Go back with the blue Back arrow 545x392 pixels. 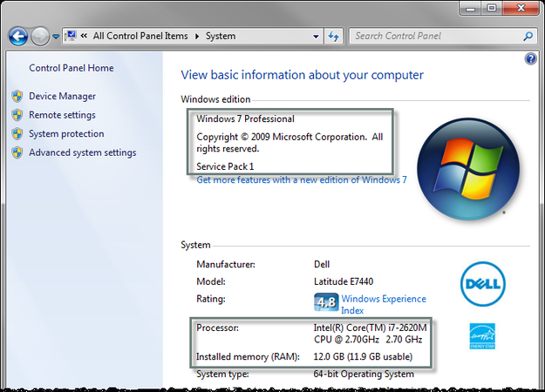pos(18,36)
